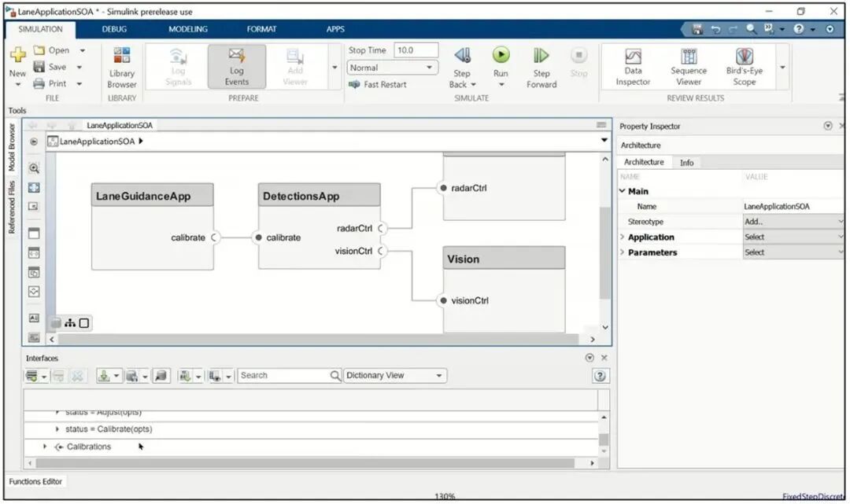Select the LaneGuidanceApp component block
Viewport: 850px width, 504px height.
tap(153, 226)
